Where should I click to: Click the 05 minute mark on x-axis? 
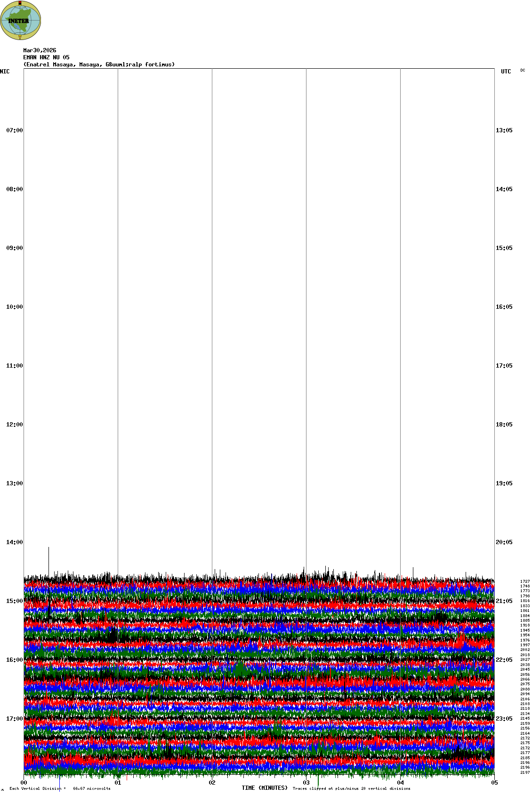pyautogui.click(x=494, y=783)
